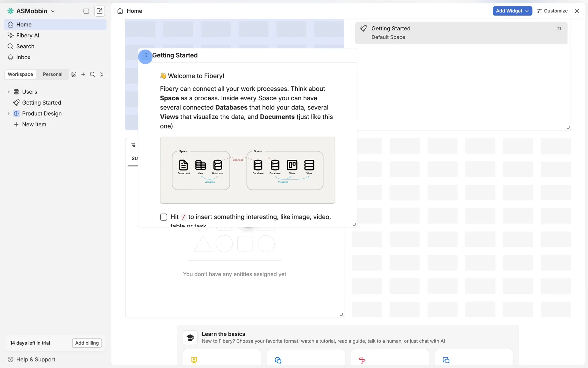
Task: Click the sidebar panel toggle icon
Action: [86, 11]
